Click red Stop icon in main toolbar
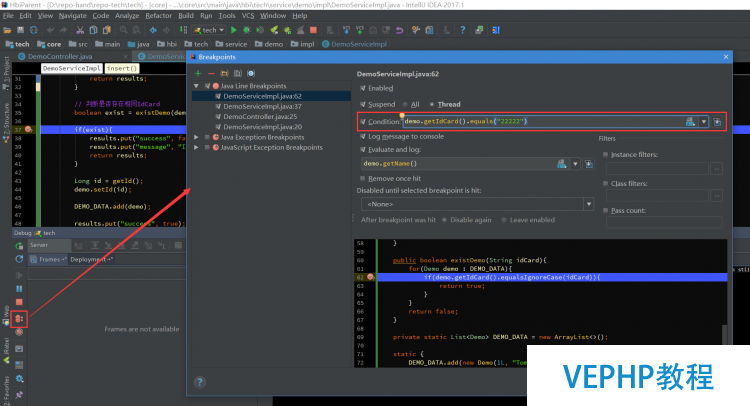This screenshot has height=406, width=750. 313,30
